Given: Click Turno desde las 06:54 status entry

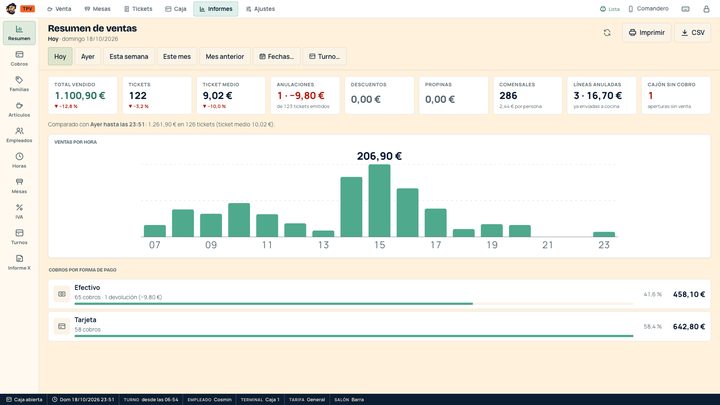Looking at the screenshot, I should 151,399.
